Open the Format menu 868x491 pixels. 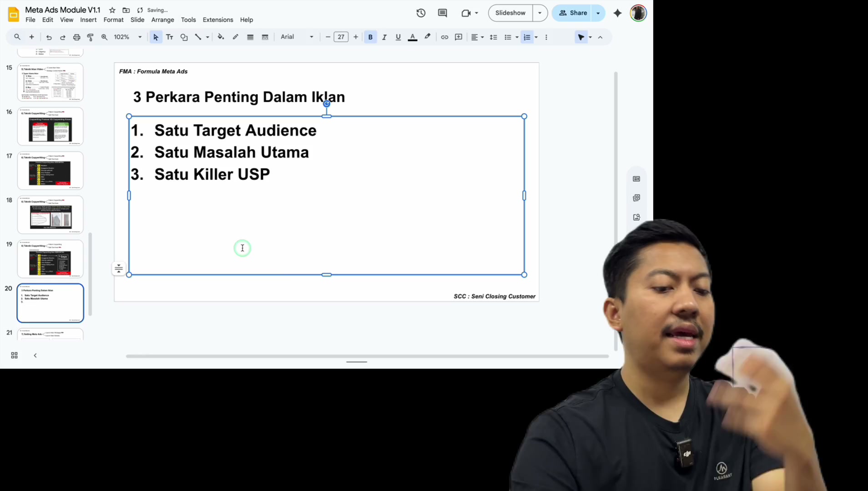coord(113,20)
